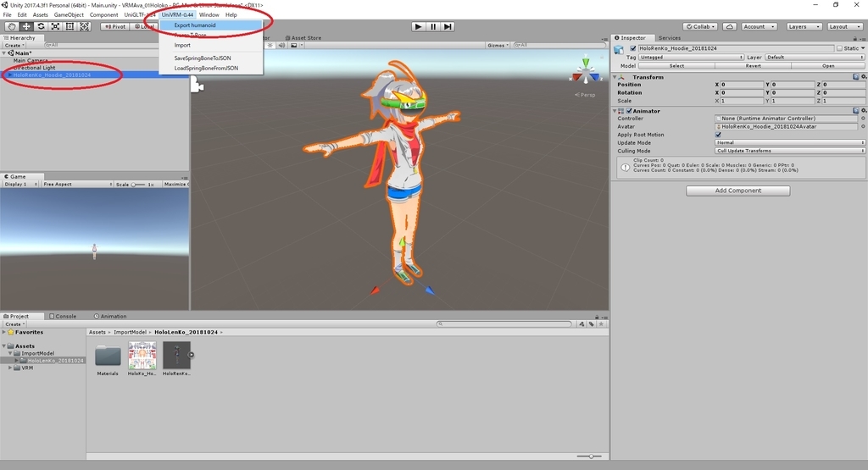Open the Layers dropdown
Screen dimensions: 868x470
coord(804,26)
